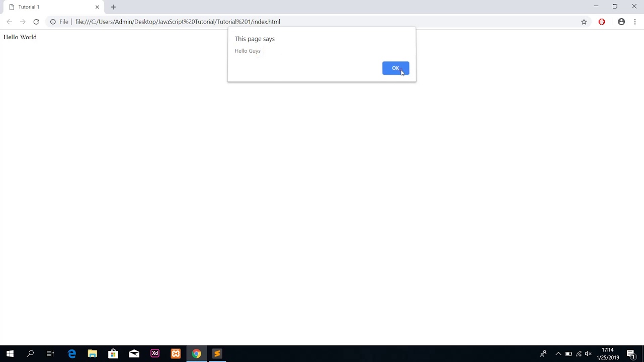Open taskbar search

pos(30,354)
